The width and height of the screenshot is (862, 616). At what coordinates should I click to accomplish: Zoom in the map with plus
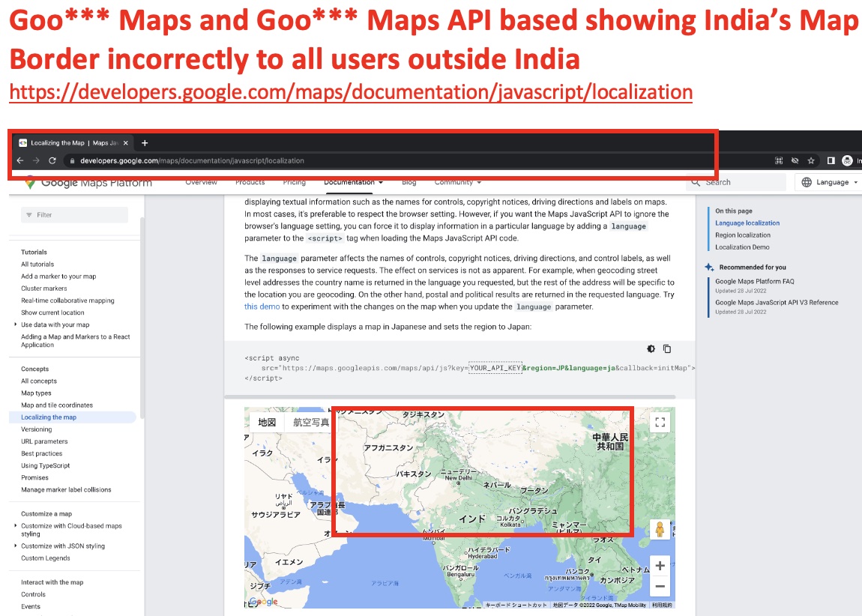660,566
